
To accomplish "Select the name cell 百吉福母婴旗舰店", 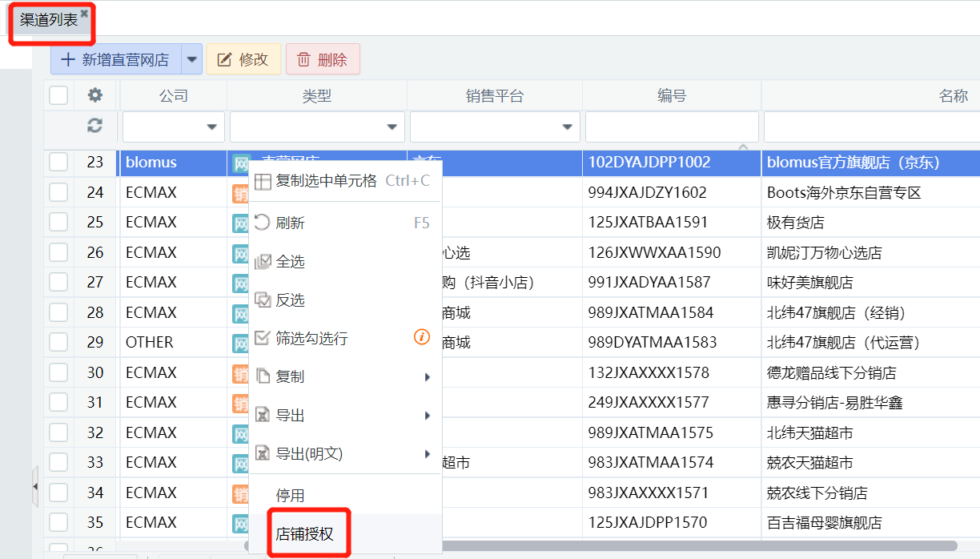I will point(871,522).
